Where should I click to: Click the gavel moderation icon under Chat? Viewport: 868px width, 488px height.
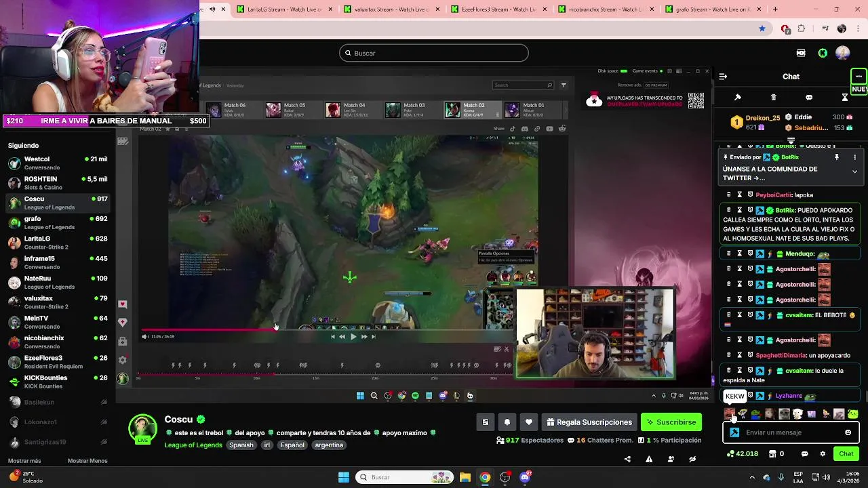click(x=738, y=98)
